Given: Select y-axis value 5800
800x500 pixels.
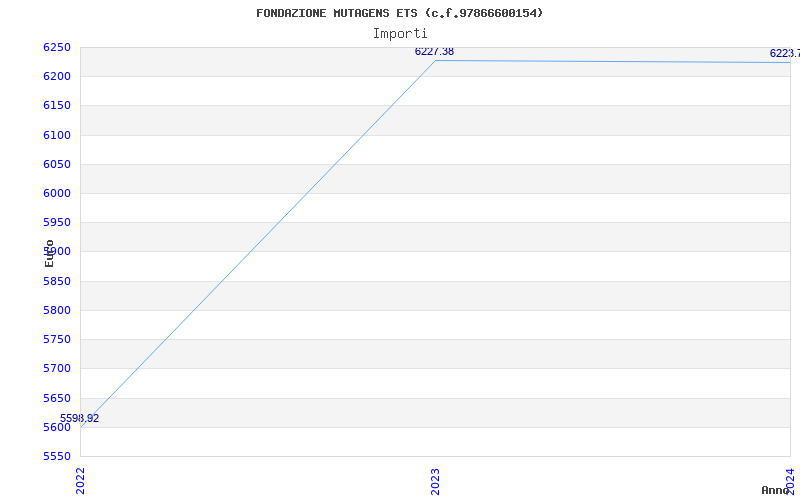Looking at the screenshot, I should 57,310.
